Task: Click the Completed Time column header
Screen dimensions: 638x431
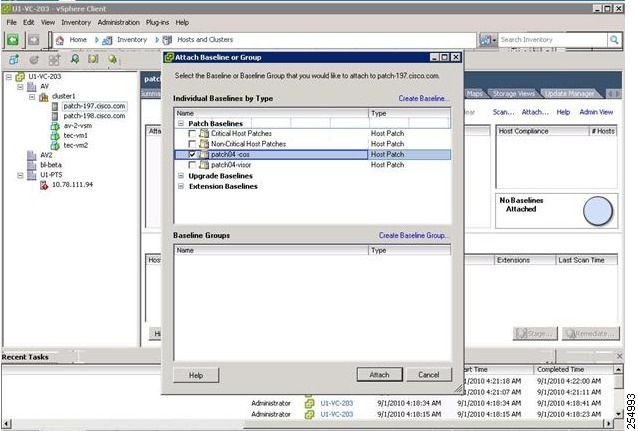Action: 573,370
